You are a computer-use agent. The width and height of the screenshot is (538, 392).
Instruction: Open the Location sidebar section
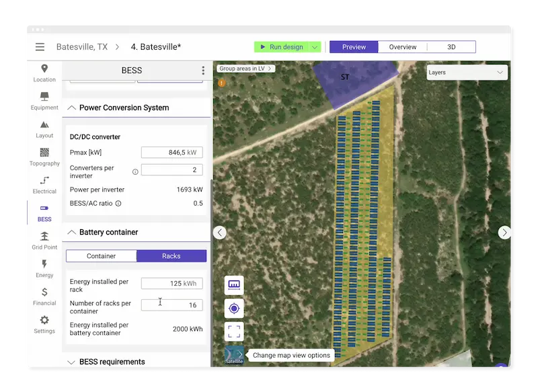pyautogui.click(x=44, y=73)
